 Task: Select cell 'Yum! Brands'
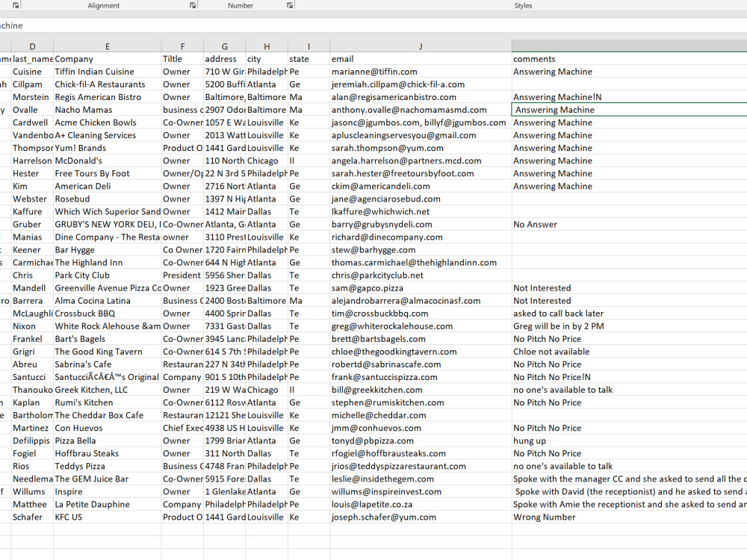[x=108, y=148]
